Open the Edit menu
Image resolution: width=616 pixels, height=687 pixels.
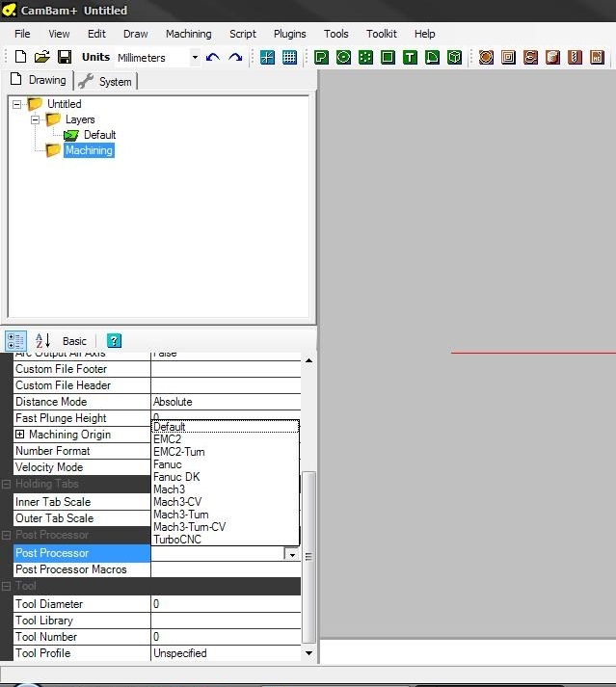[96, 34]
